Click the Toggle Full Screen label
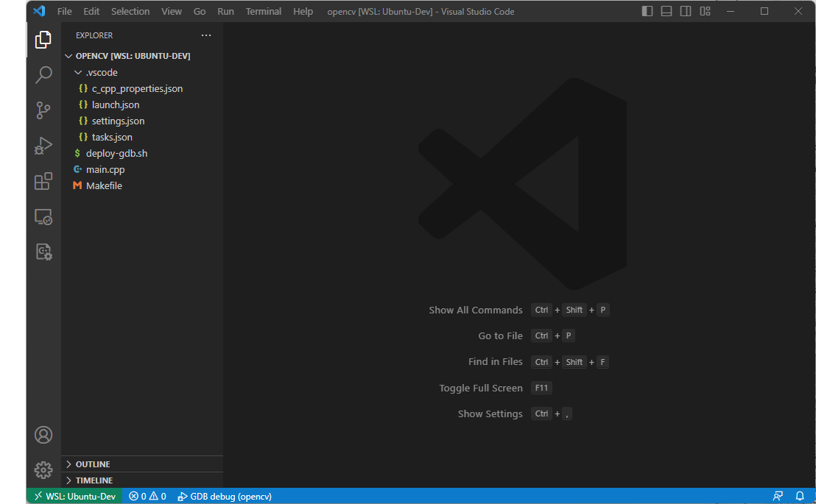Screen dimensions: 816x504 (x=480, y=388)
